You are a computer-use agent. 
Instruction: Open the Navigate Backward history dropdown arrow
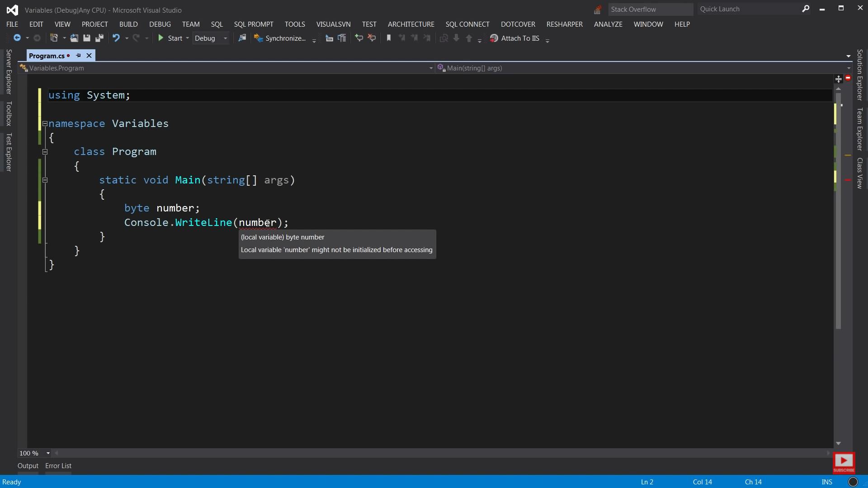pyautogui.click(x=27, y=38)
